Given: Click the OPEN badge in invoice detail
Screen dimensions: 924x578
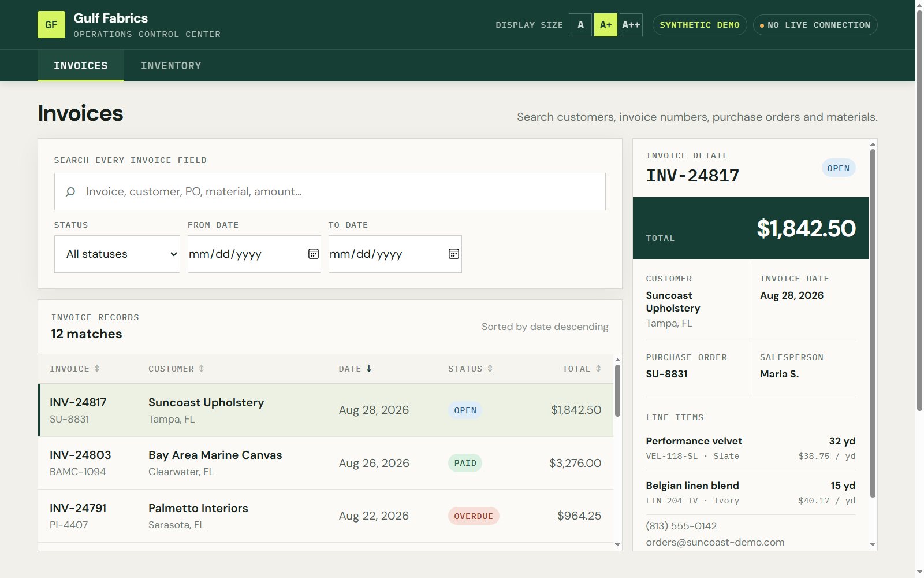Looking at the screenshot, I should [839, 168].
